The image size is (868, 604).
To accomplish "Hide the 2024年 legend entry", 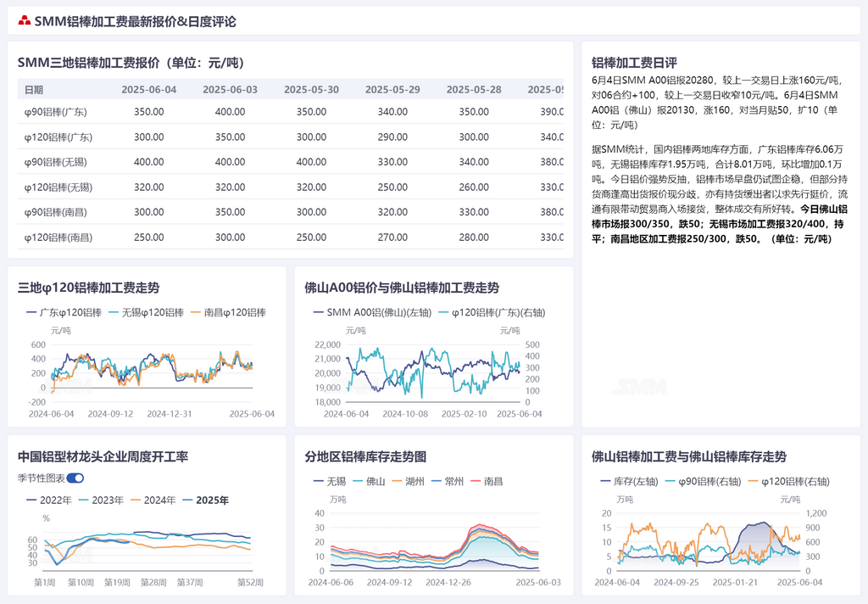I will tap(153, 501).
